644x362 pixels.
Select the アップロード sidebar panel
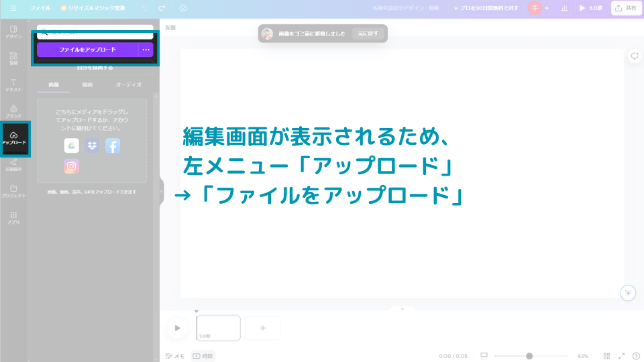(14, 138)
